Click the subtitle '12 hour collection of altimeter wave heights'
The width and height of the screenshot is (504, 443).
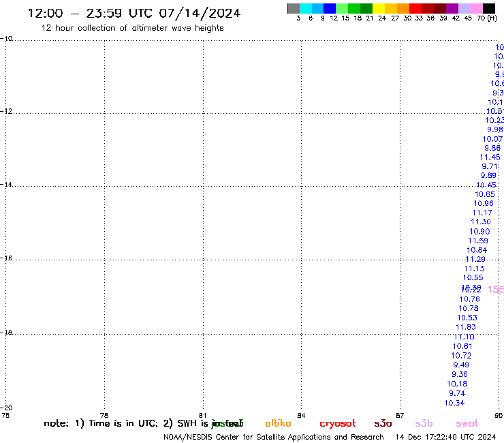pos(132,28)
